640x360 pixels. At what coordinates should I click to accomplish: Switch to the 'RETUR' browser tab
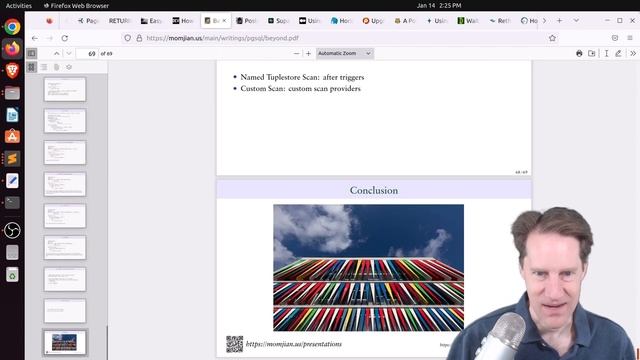[x=120, y=20]
